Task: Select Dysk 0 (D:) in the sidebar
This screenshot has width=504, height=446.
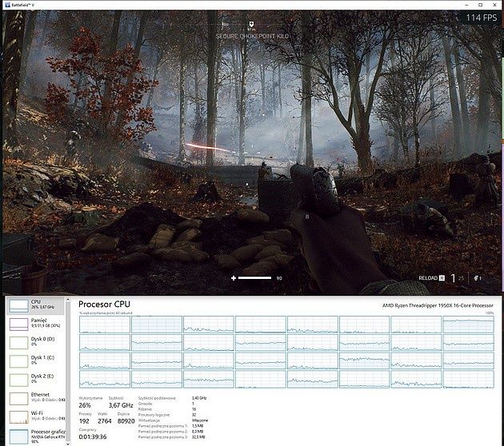Action: 35,342
